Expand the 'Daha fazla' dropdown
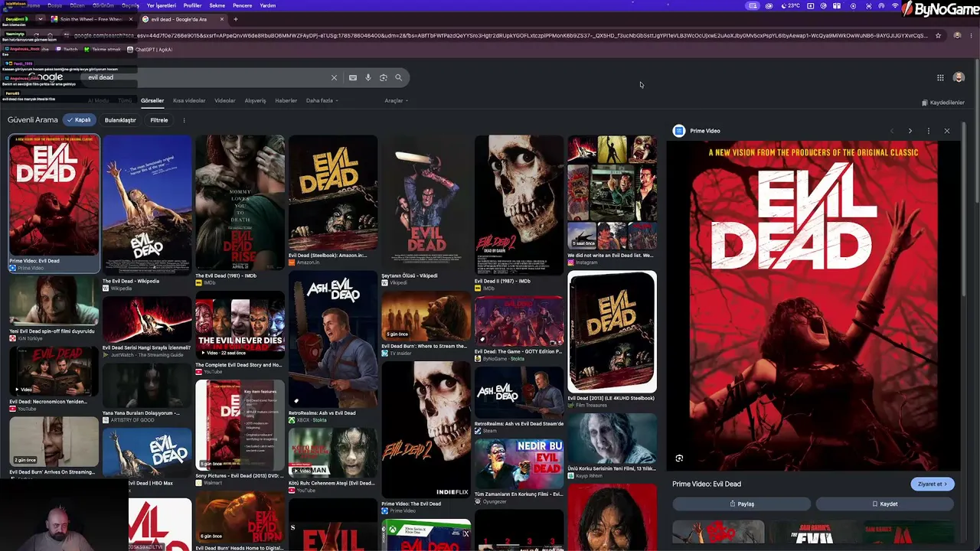The height and width of the screenshot is (551, 980). (x=322, y=100)
